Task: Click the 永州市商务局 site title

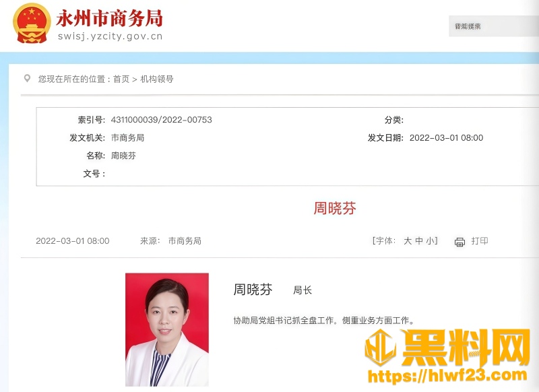Action: (109, 18)
